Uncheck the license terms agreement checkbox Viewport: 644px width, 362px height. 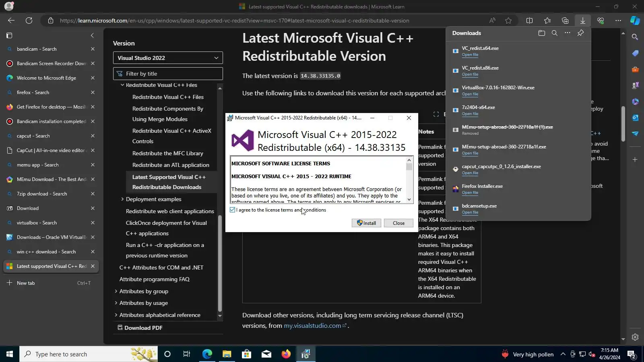(x=233, y=210)
